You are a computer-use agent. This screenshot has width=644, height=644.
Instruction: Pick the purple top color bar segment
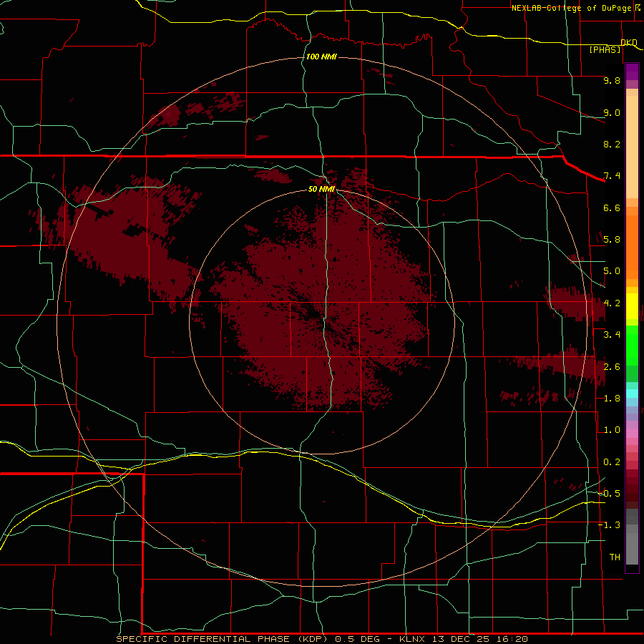point(632,72)
